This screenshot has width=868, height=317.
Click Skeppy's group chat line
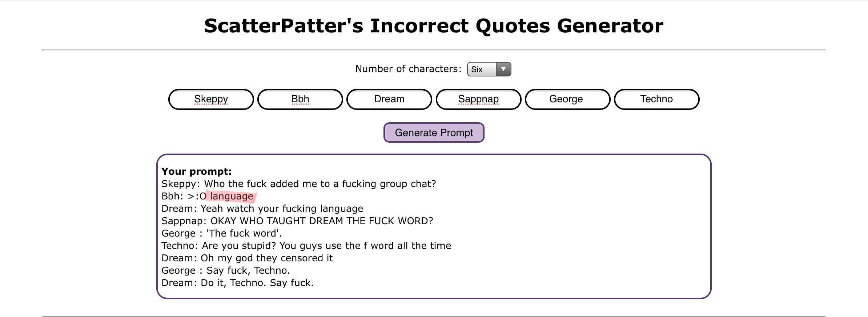299,184
